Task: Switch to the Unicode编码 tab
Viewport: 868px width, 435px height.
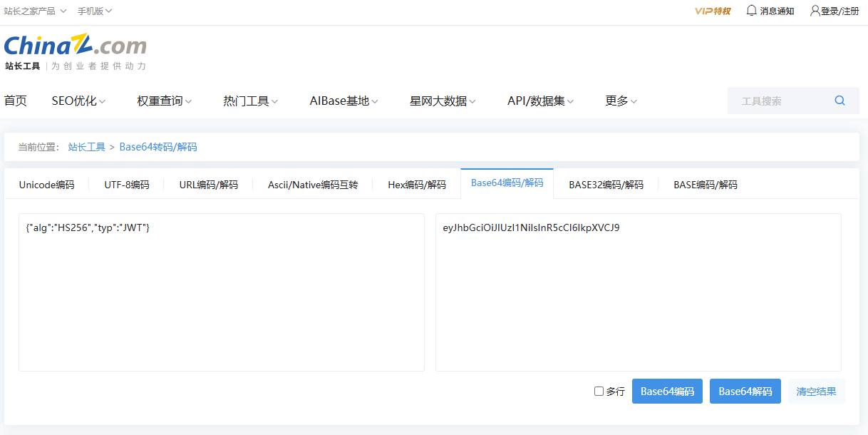Action: 46,185
